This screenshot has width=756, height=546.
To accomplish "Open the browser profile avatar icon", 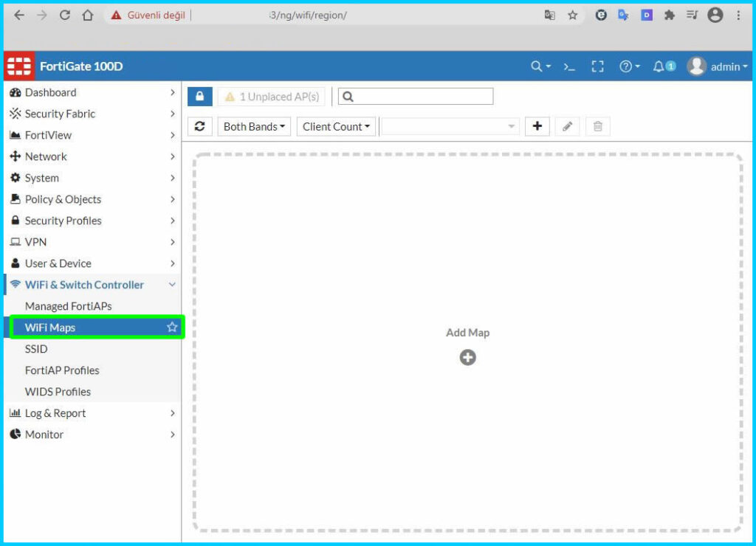I will [715, 15].
